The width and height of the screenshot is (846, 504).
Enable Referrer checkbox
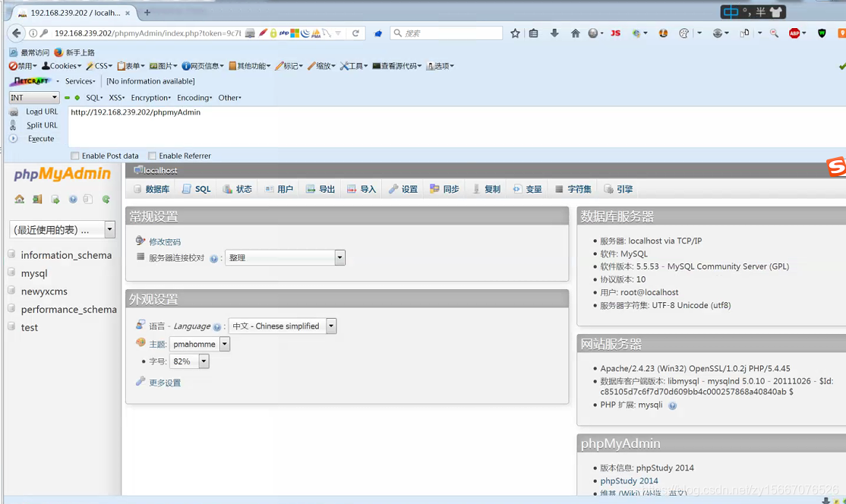coord(152,156)
